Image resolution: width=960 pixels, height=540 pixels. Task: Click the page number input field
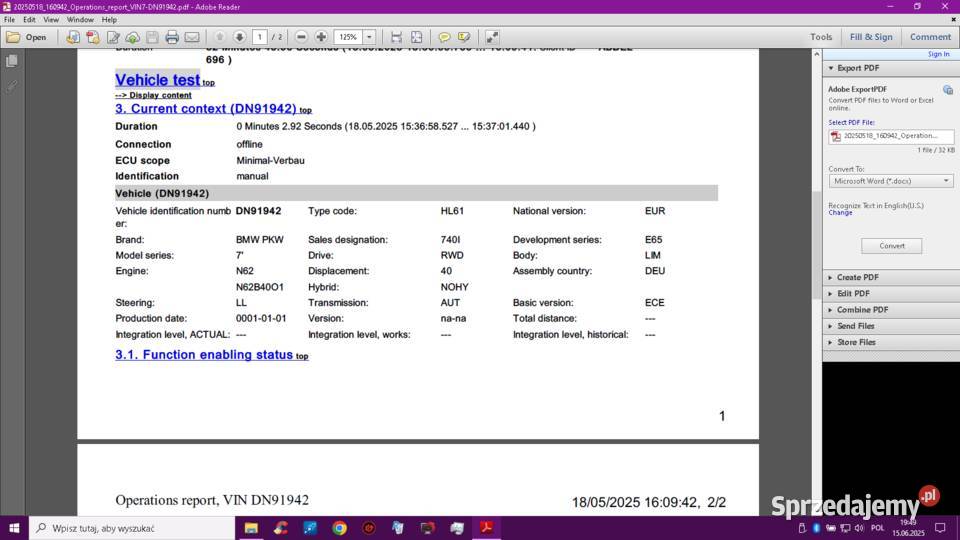(260, 37)
